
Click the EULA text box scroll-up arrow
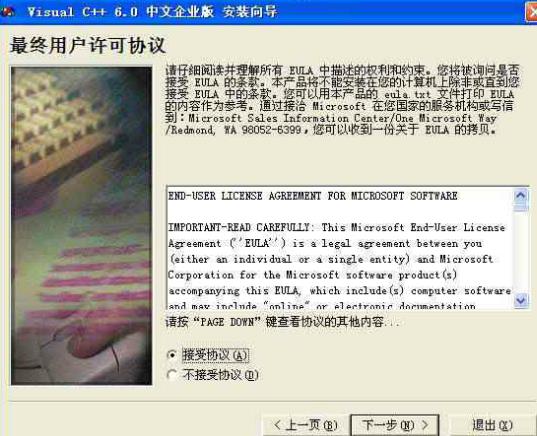[521, 196]
